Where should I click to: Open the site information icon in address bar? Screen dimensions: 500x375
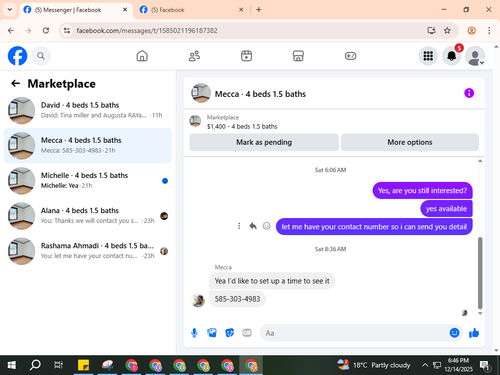67,31
